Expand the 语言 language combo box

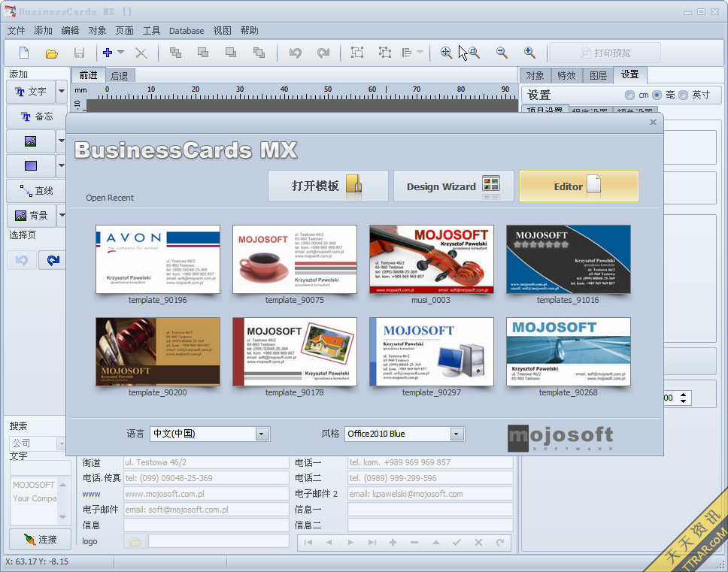tap(262, 434)
